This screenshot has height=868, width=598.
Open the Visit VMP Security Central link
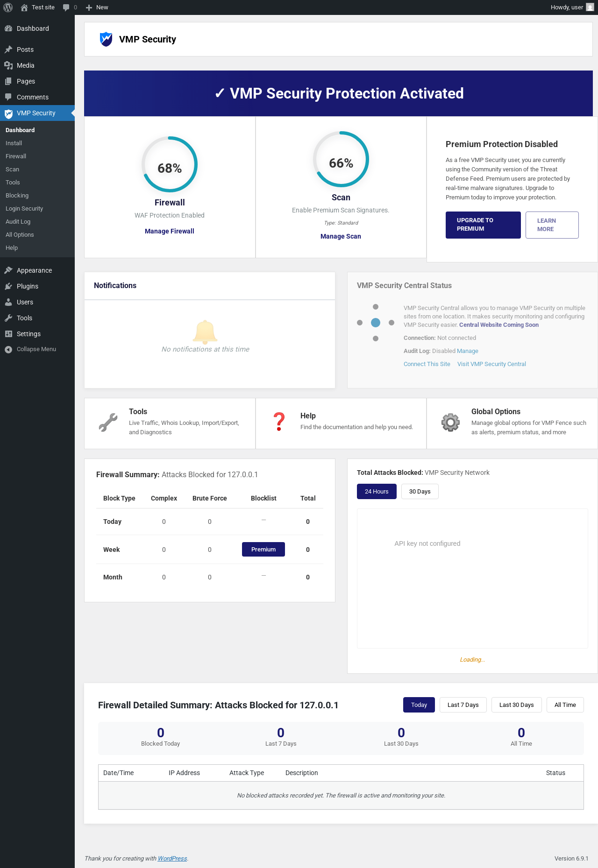pyautogui.click(x=491, y=364)
